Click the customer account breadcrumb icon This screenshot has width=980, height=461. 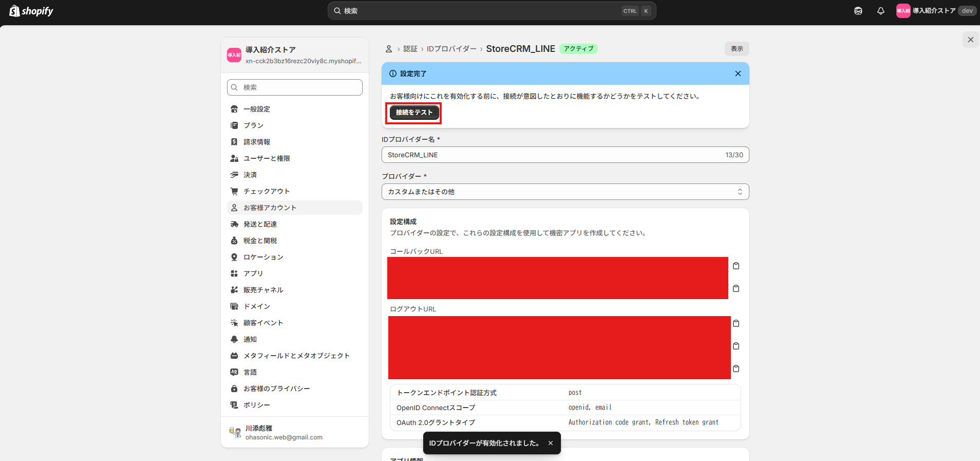(389, 49)
